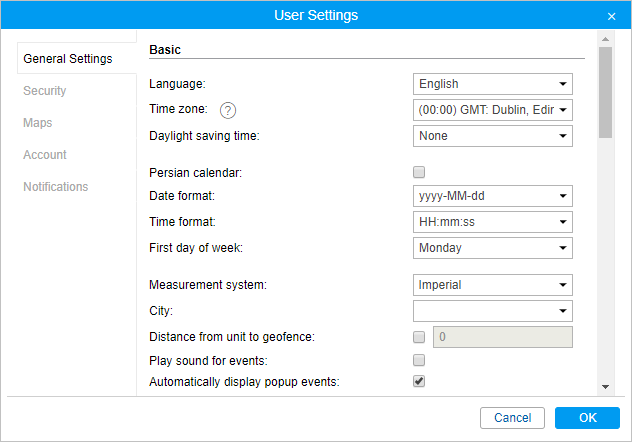
Task: Choose First day of week dropdown
Action: click(493, 248)
